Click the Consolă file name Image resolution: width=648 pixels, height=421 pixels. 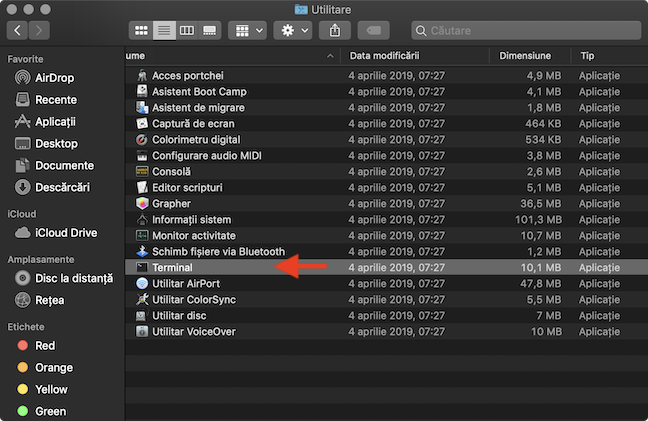172,171
